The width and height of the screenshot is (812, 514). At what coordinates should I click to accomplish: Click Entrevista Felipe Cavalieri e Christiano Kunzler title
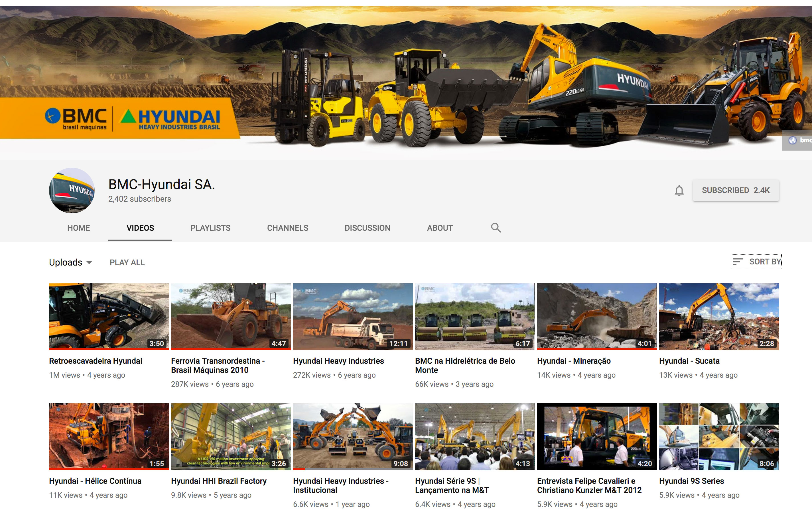click(x=589, y=486)
